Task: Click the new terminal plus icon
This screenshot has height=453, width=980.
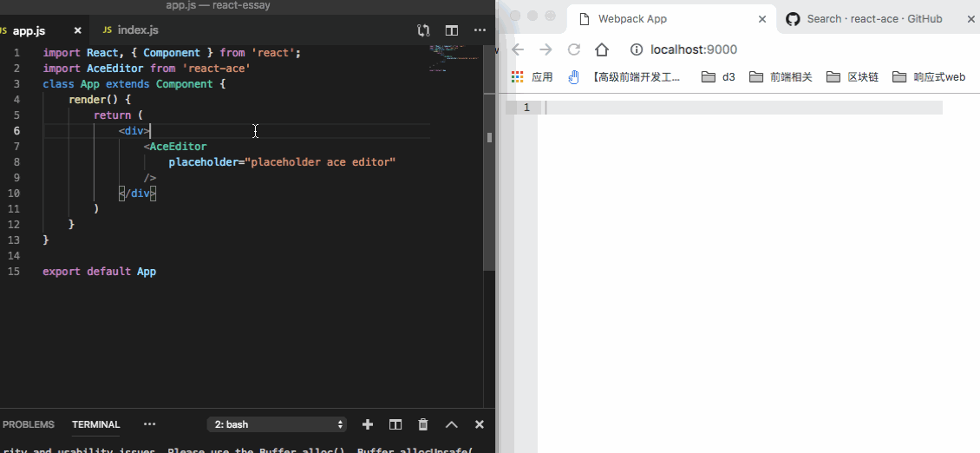Action: tap(368, 424)
